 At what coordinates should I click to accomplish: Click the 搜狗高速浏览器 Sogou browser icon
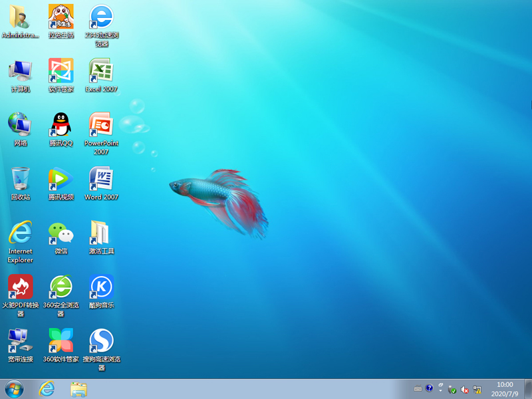tap(101, 340)
